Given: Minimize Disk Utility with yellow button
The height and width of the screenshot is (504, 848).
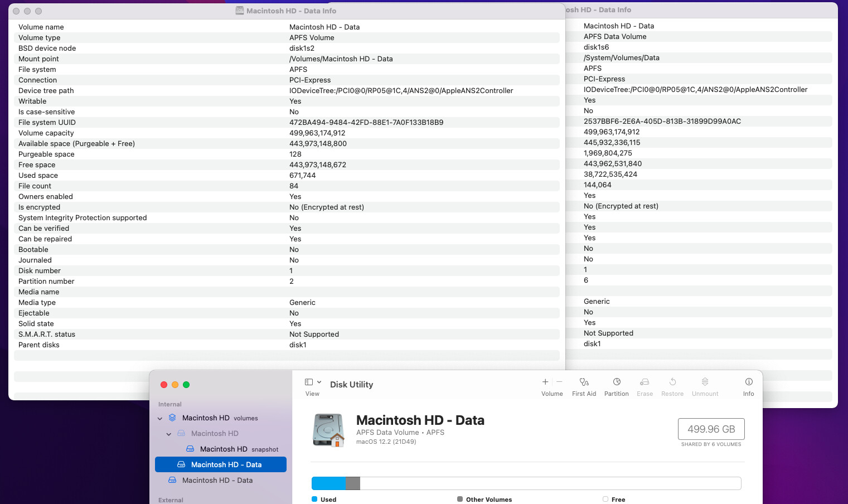Looking at the screenshot, I should click(x=175, y=385).
